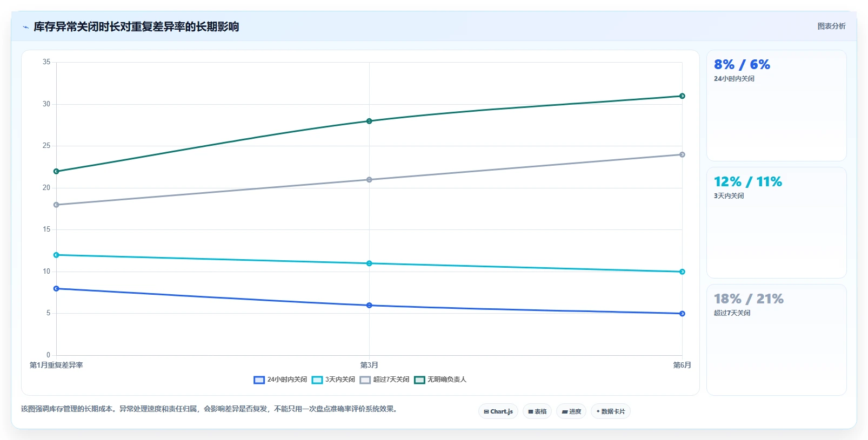868x440 pixels.
Task: Click the 无明确负责人 data point at 第3月
Action: [369, 121]
